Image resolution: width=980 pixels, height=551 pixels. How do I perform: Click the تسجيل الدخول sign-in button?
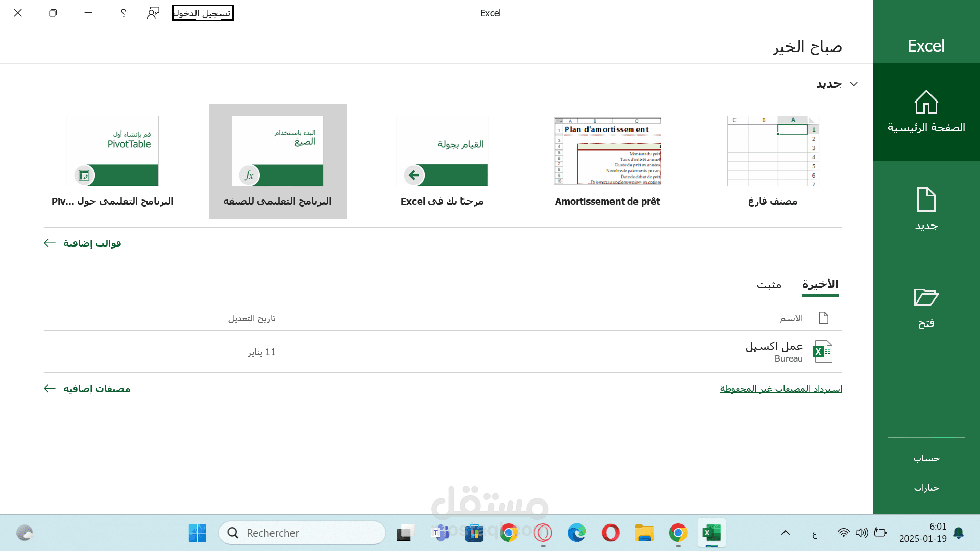[x=202, y=13]
